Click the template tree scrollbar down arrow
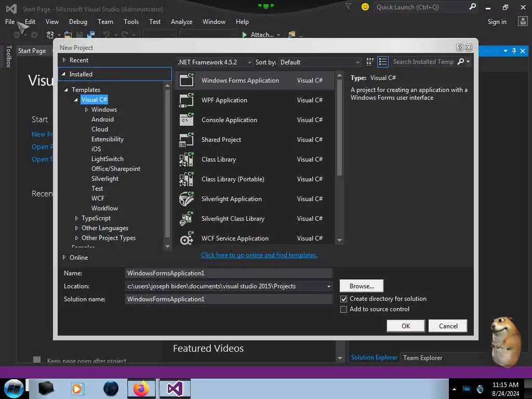532x399 pixels. [x=167, y=246]
